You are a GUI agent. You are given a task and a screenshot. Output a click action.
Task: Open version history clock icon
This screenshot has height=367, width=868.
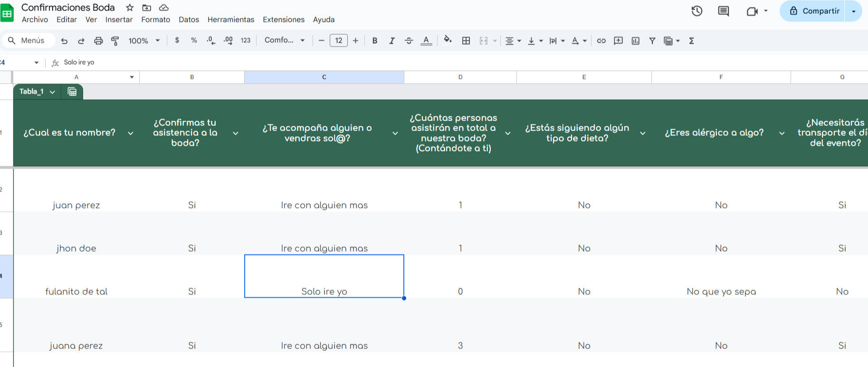coord(696,11)
